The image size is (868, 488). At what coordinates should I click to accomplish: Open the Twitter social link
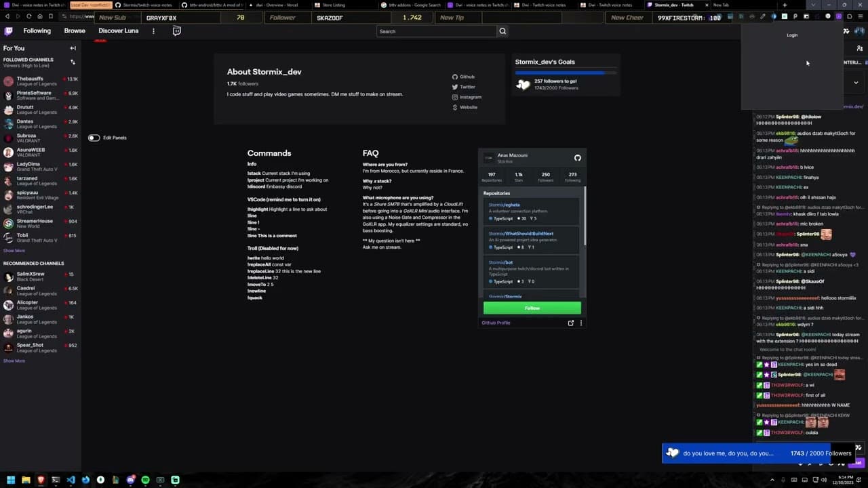464,87
